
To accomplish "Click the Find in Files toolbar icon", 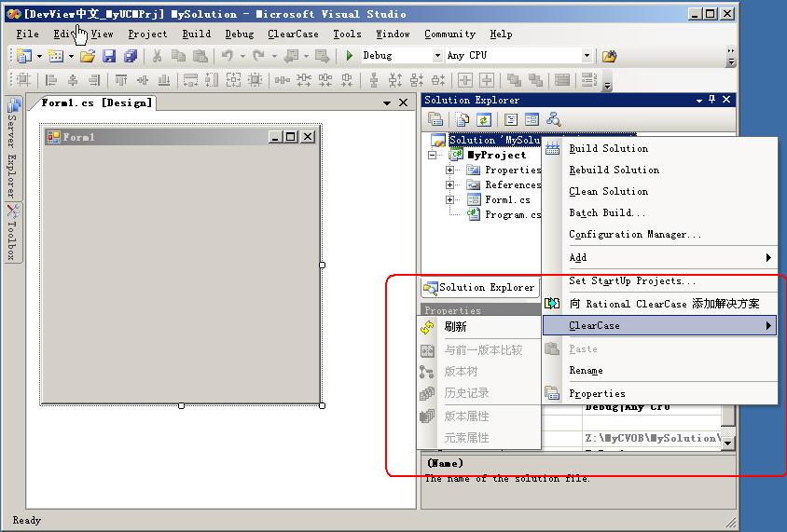I will pos(609,56).
